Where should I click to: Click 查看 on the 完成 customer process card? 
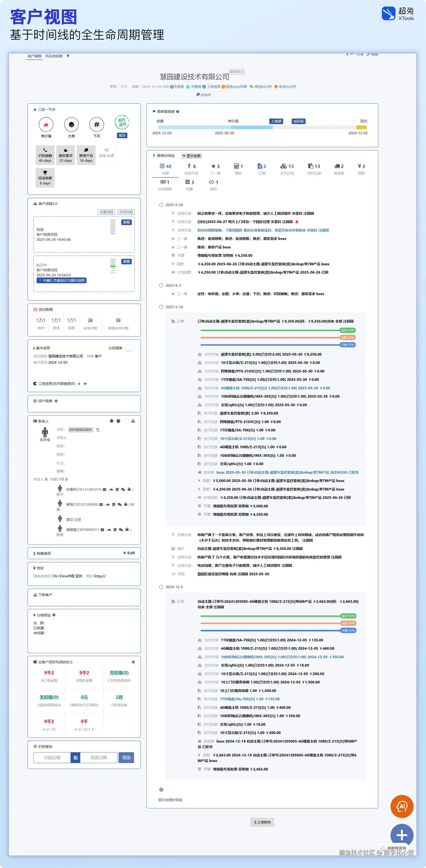tap(127, 222)
